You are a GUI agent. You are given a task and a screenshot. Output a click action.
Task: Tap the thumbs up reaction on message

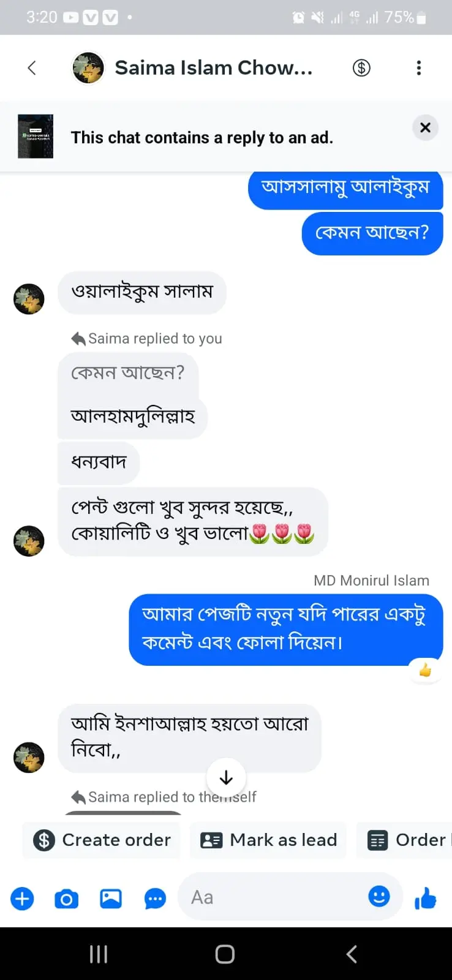425,671
